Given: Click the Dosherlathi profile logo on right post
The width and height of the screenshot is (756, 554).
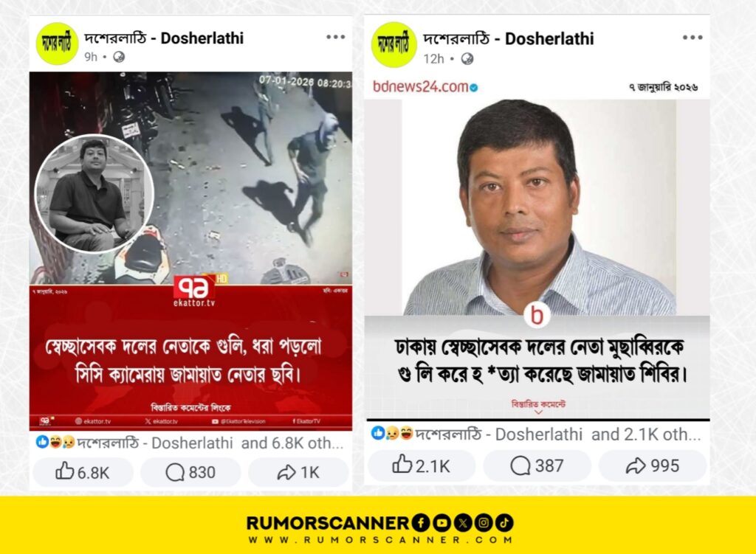Looking at the screenshot, I should click(x=394, y=44).
